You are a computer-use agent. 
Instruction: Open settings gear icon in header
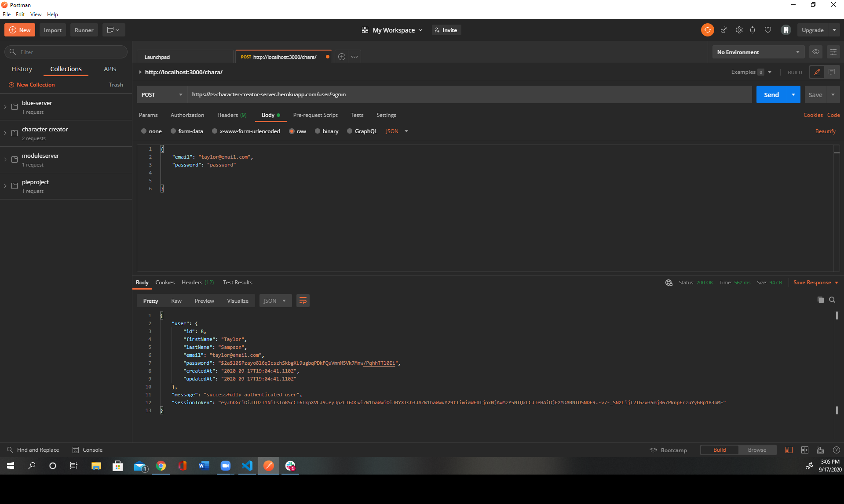coord(739,30)
